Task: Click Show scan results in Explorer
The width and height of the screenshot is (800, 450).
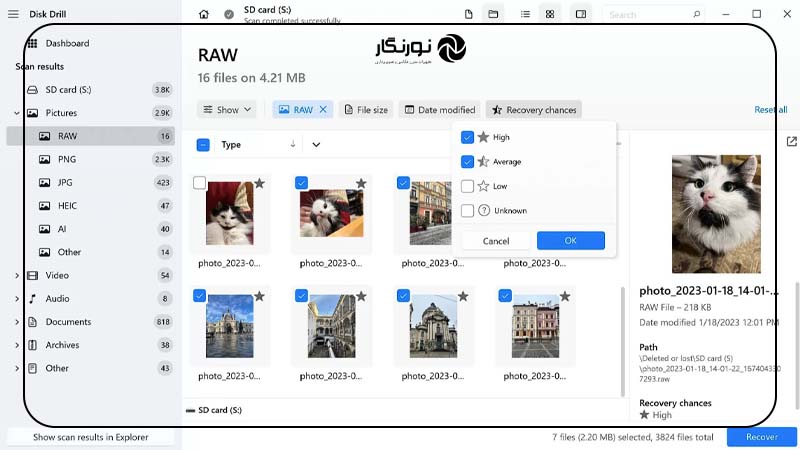Action: [91, 437]
